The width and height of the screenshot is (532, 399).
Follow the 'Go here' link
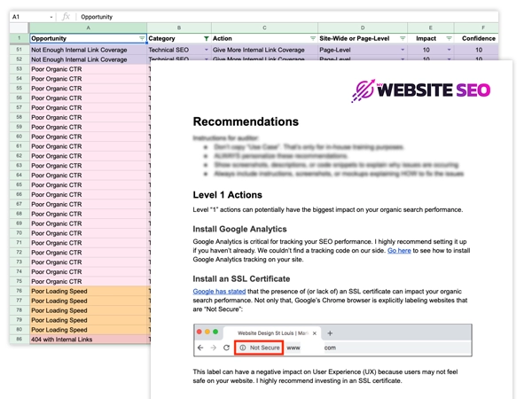(x=399, y=251)
